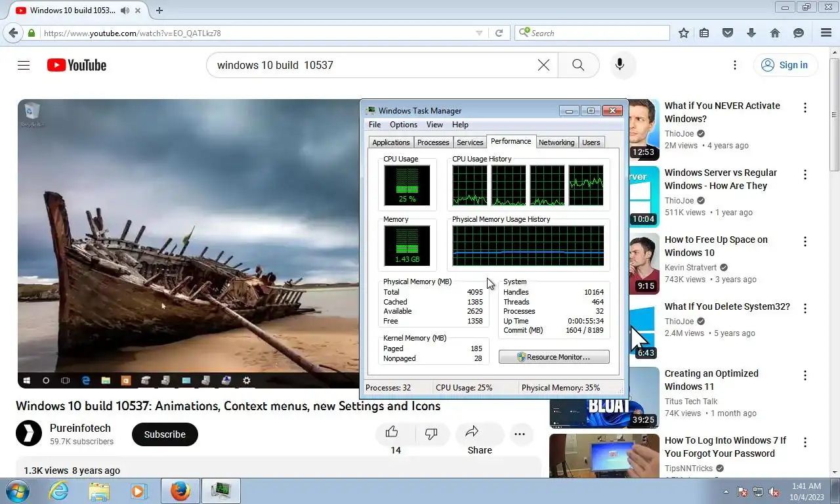This screenshot has width=840, height=504.
Task: Open menu for "How to Free Up Space"
Action: coord(805,241)
